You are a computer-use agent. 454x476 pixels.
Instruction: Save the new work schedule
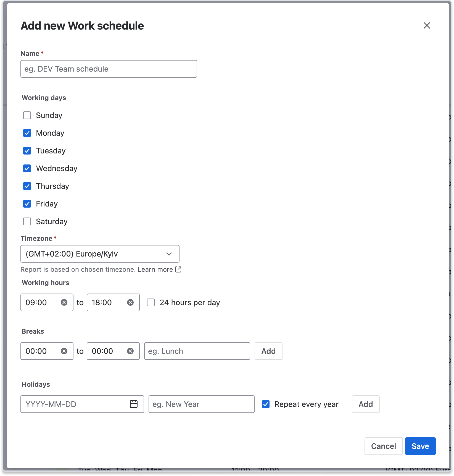(x=420, y=446)
